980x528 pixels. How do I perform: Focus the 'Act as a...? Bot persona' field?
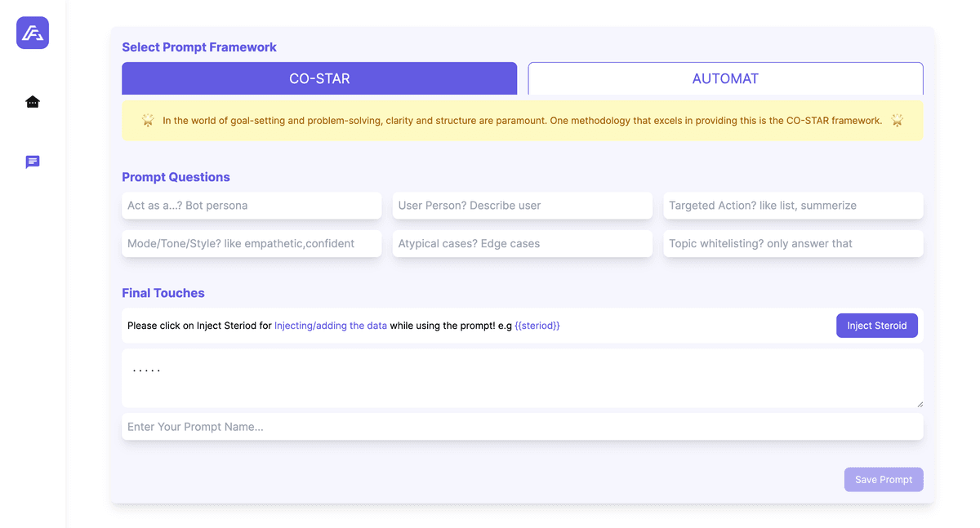(252, 206)
